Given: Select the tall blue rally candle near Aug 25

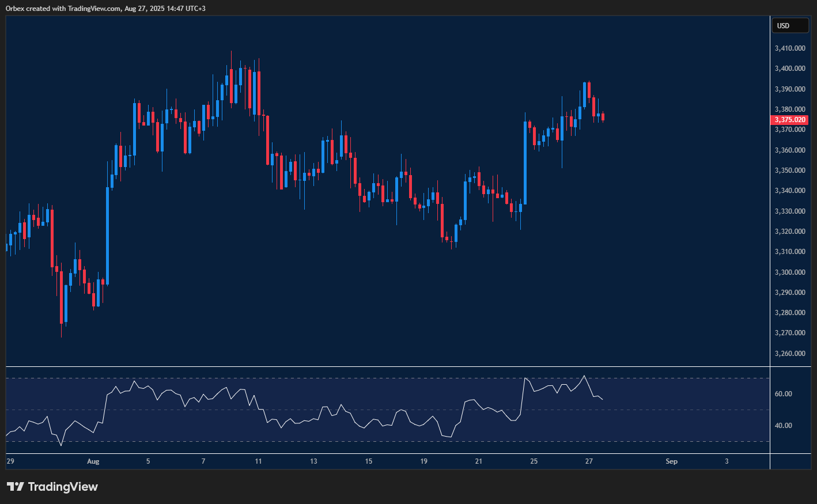Looking at the screenshot, I should (x=524, y=161).
